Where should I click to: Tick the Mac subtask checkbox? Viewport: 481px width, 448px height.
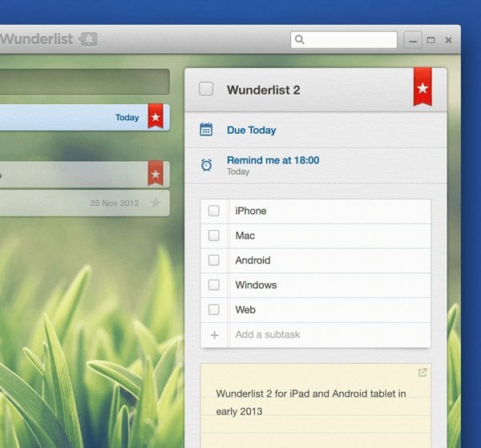pos(214,236)
